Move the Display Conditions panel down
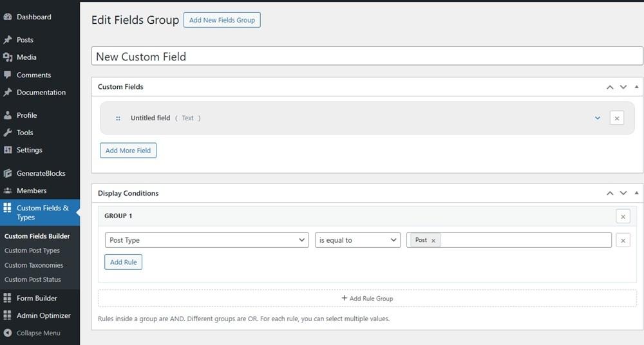644x345 pixels. coord(623,193)
